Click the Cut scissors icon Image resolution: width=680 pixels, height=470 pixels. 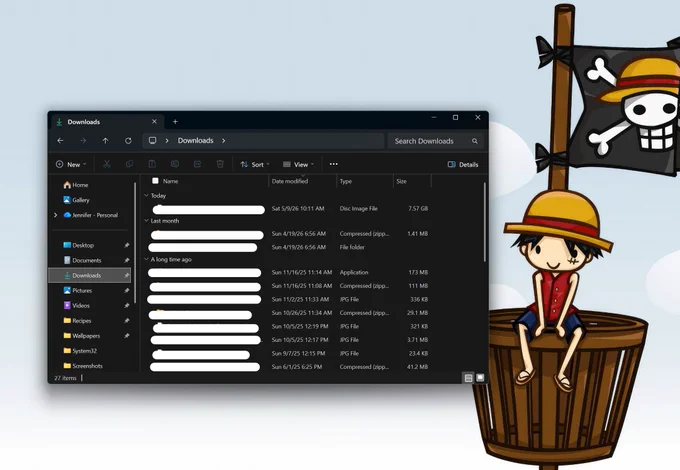click(x=107, y=164)
